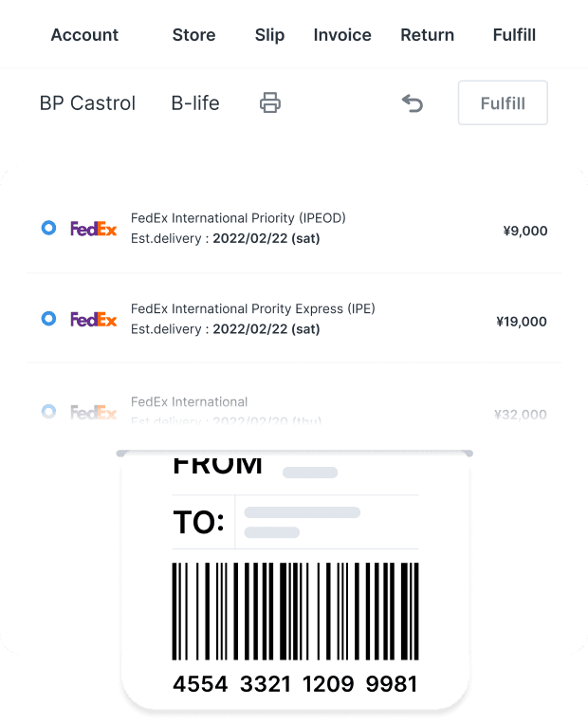Click the ¥9,000 price

click(x=525, y=231)
